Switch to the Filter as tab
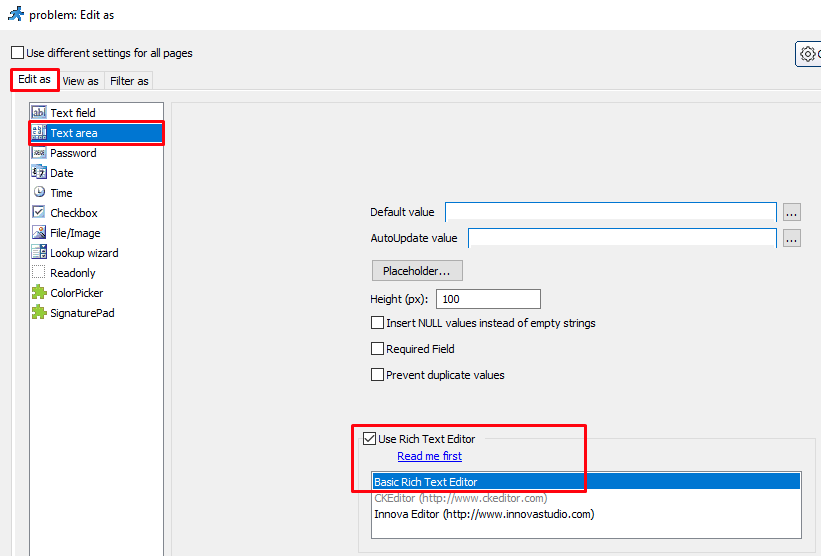The image size is (821, 556). (129, 81)
